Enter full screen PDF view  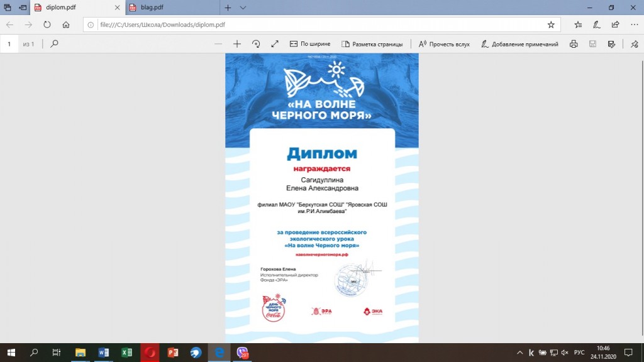click(x=275, y=44)
